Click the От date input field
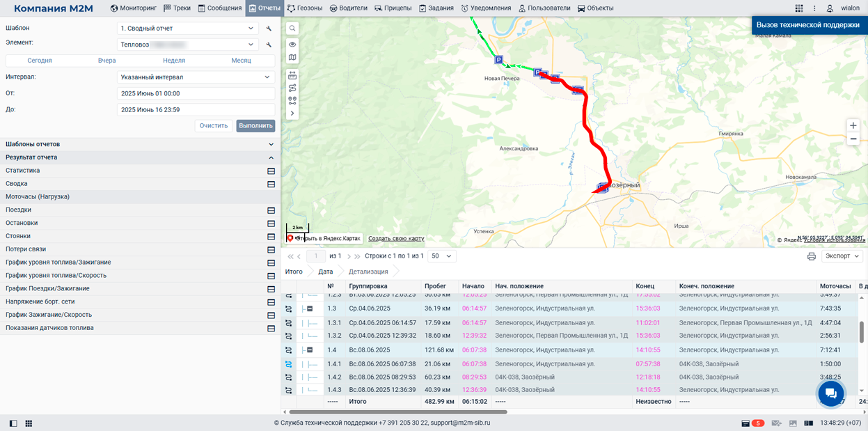 coord(196,93)
